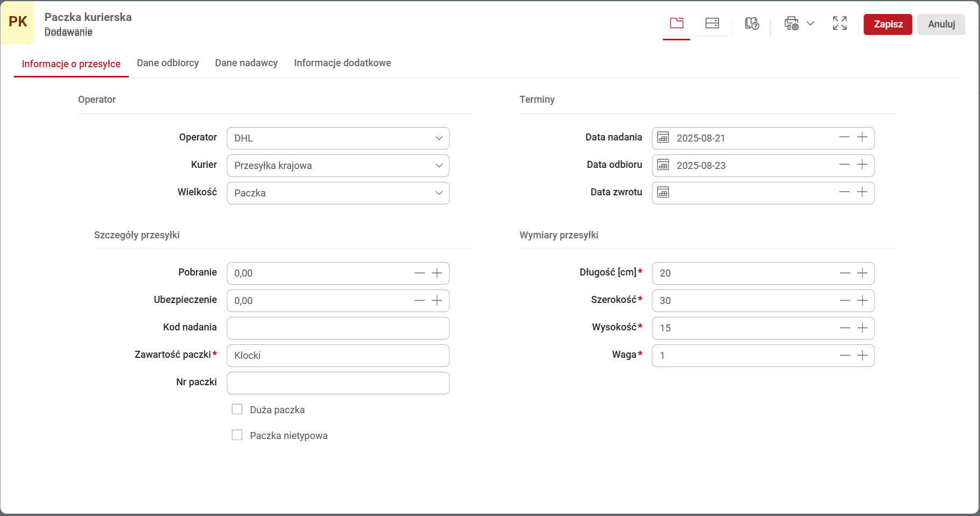Switch to the split-card layout icon
980x516 pixels.
tap(712, 23)
